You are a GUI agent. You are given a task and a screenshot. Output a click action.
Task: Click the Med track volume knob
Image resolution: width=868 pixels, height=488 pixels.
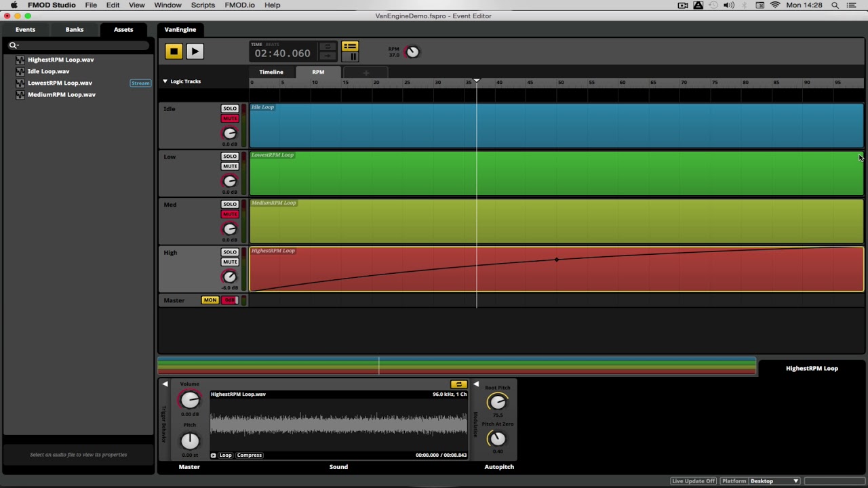pyautogui.click(x=230, y=228)
